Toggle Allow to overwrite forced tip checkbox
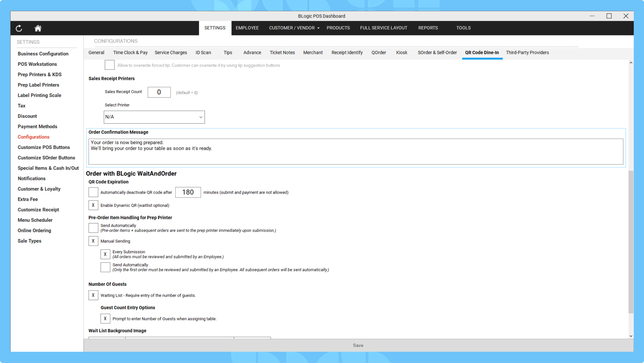The image size is (644, 363). (110, 65)
